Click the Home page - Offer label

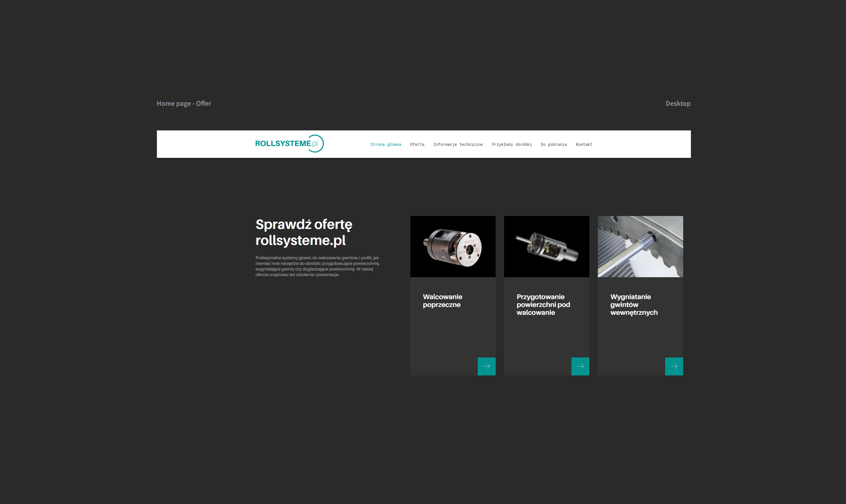184,104
